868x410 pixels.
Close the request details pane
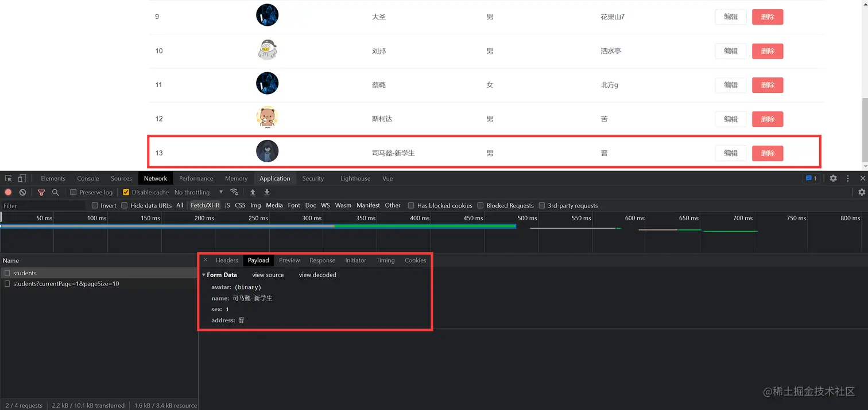pos(206,260)
